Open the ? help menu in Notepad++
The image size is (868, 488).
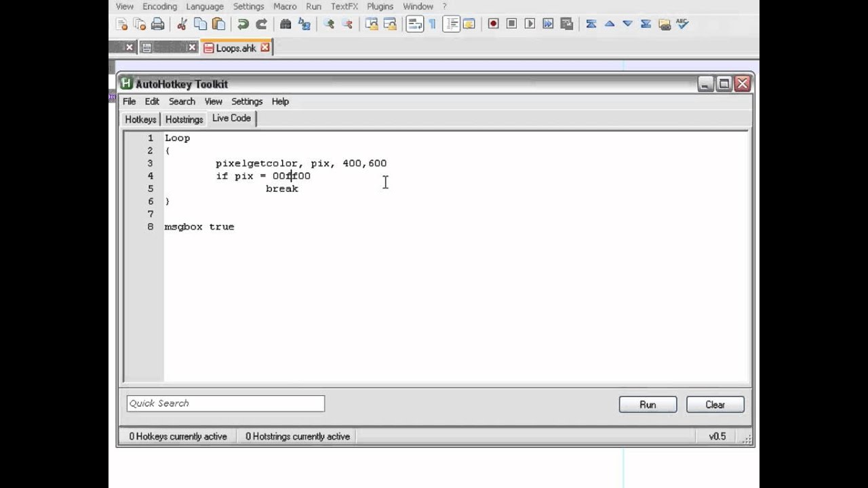445,6
